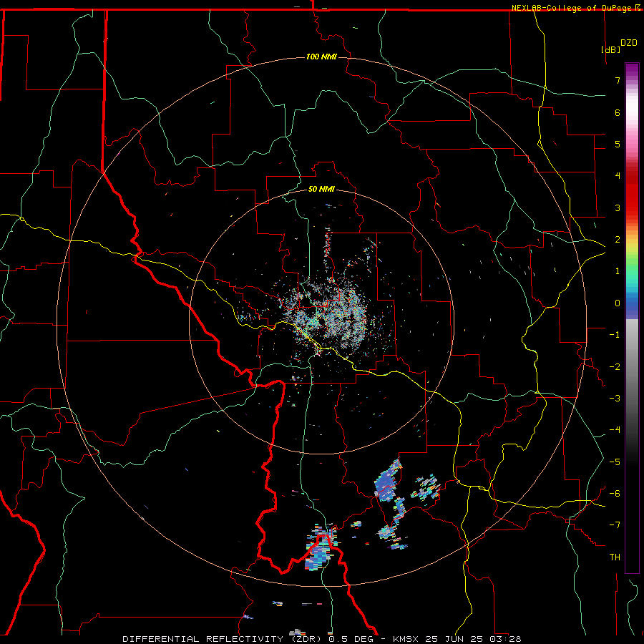Click the 0 value on the color scale
This screenshot has width=644, height=644.
(618, 303)
